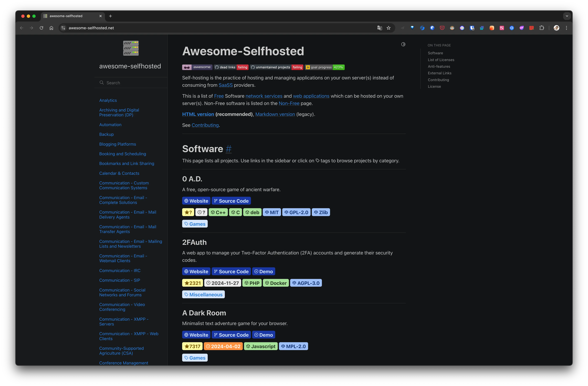Expand the tab search dropdown chevron
The width and height of the screenshot is (588, 386).
click(x=567, y=16)
